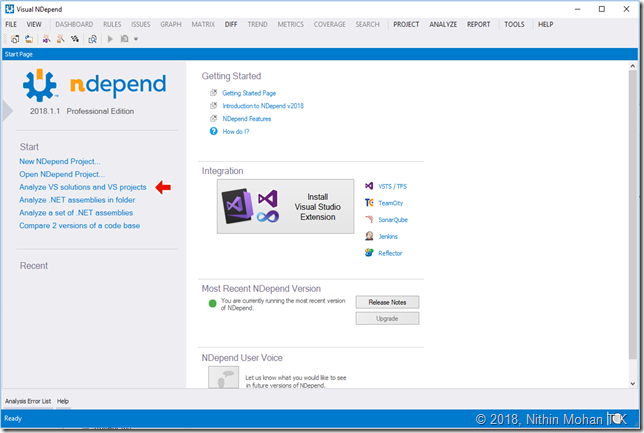Open the TOOLS menu
The width and height of the screenshot is (644, 433).
514,24
